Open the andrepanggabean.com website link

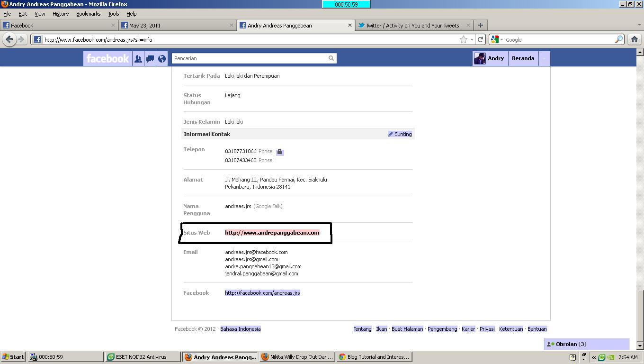tap(272, 233)
